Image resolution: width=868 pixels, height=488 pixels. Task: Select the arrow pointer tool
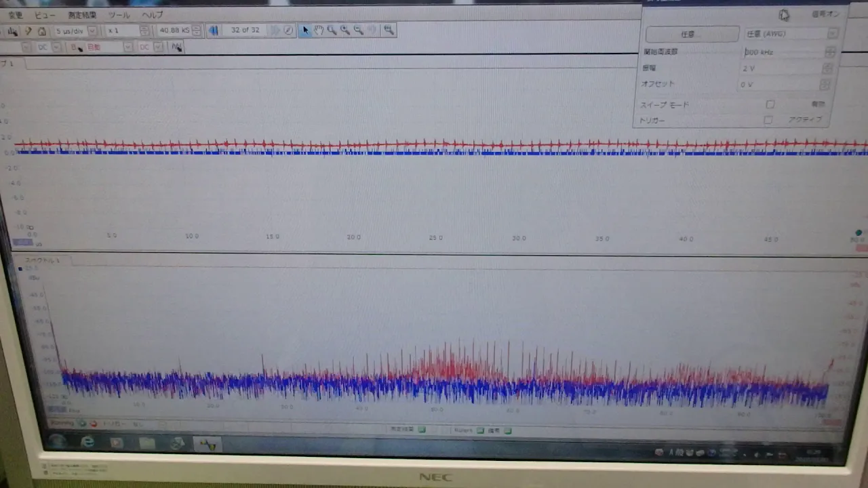point(305,30)
